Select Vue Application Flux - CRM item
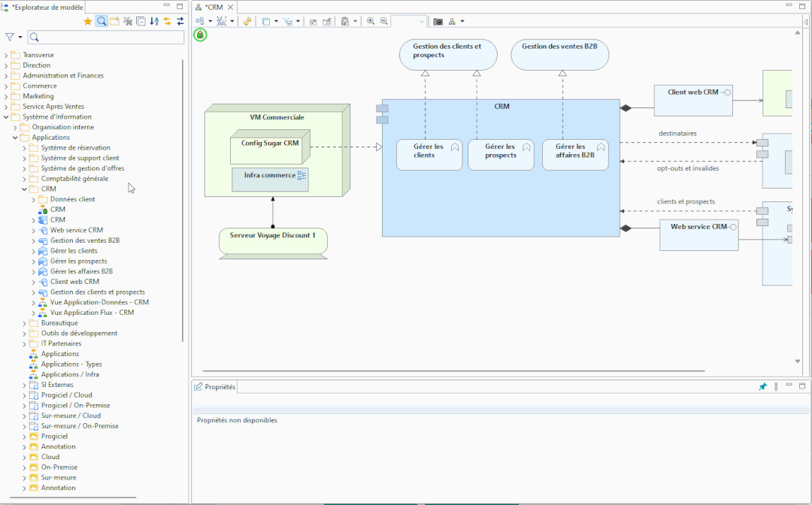The image size is (812, 505). click(x=92, y=313)
